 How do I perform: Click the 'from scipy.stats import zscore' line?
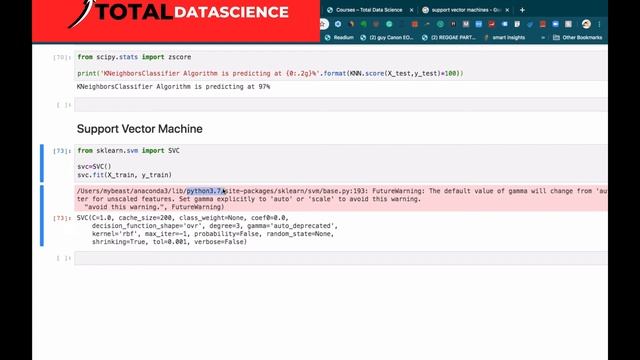[x=134, y=57]
